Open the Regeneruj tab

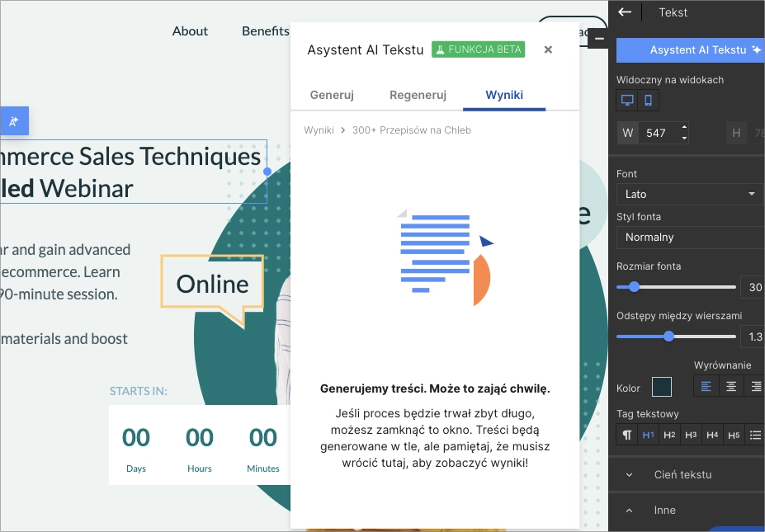(418, 95)
